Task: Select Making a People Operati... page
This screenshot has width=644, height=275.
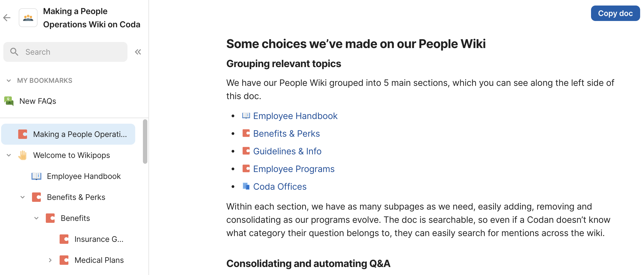Action: (80, 134)
